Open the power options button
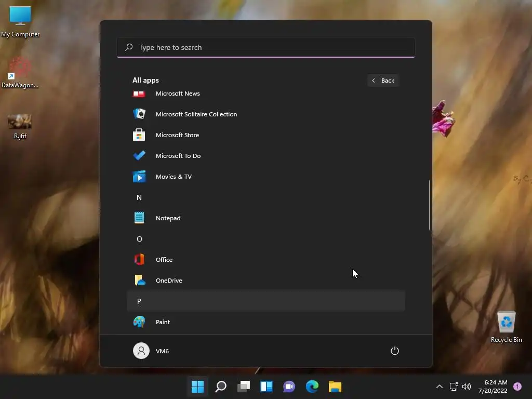The width and height of the screenshot is (532, 399). point(395,351)
